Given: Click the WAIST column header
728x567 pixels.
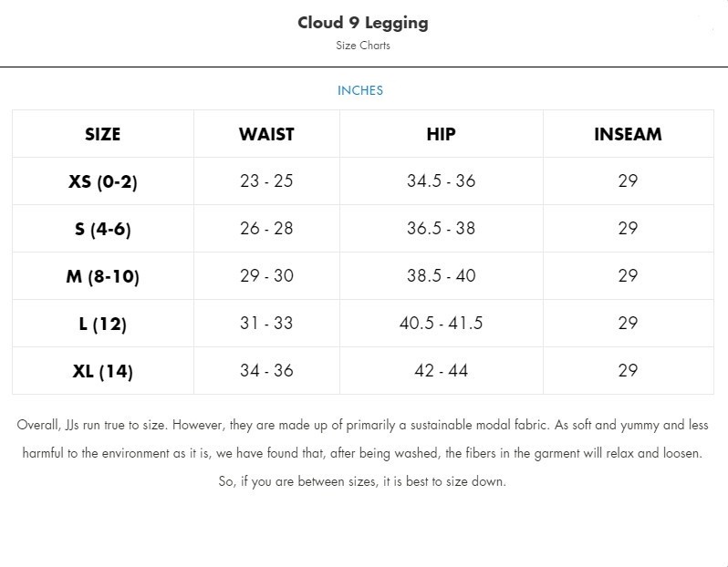Looking at the screenshot, I should (266, 134).
